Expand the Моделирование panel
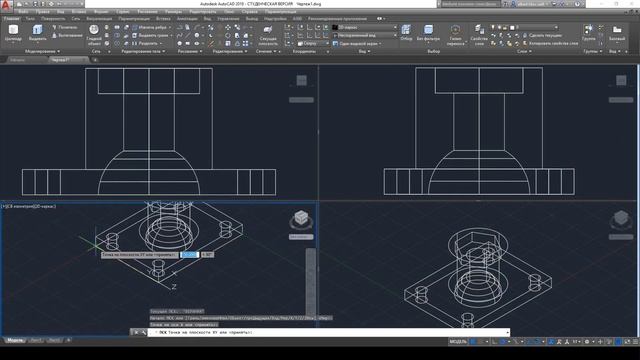 point(42,51)
